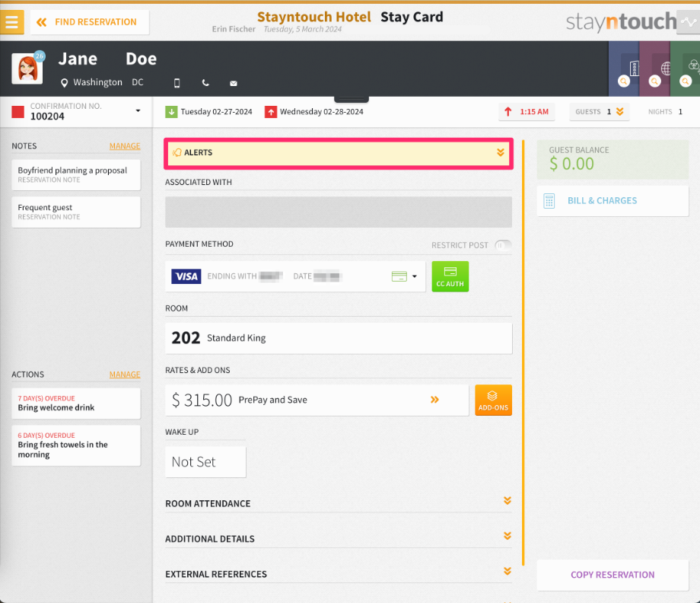Click Manage link beside Actions

coord(125,375)
